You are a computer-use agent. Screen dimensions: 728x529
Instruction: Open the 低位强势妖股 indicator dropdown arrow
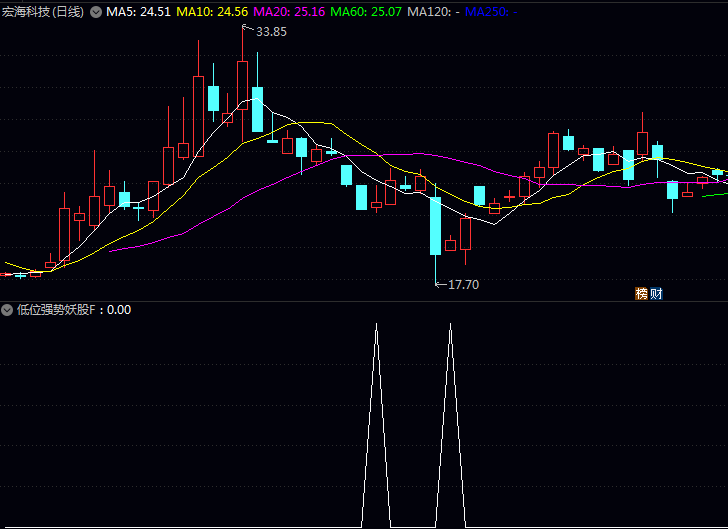[x=8, y=310]
